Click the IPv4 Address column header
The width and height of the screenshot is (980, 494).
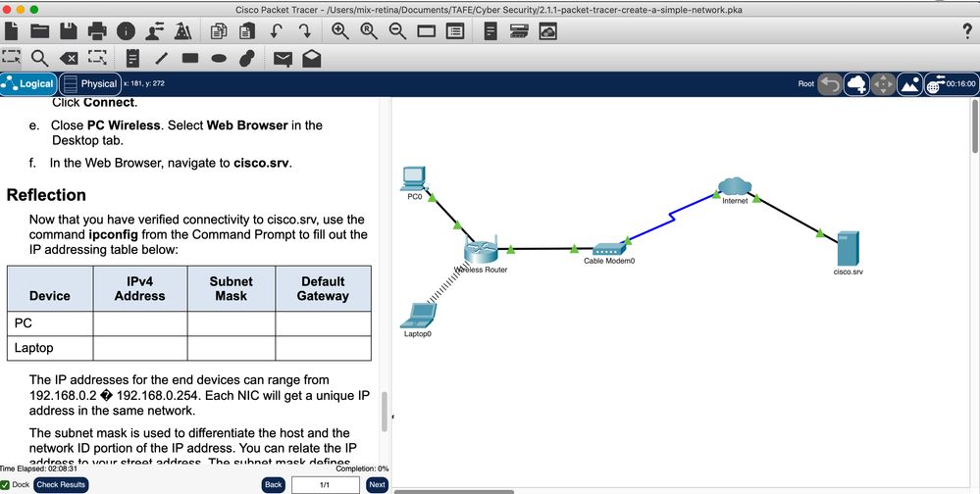(x=140, y=288)
